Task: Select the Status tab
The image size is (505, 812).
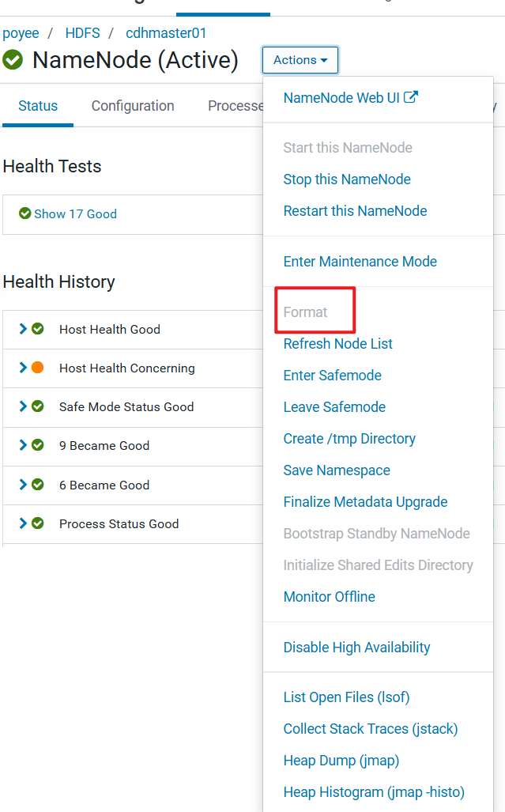Action: [38, 106]
